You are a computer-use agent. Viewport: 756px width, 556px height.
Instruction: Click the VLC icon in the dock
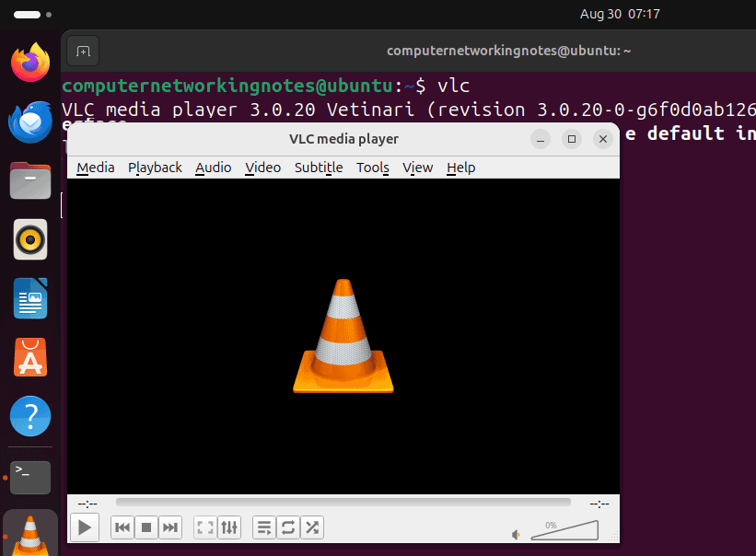coord(30,535)
